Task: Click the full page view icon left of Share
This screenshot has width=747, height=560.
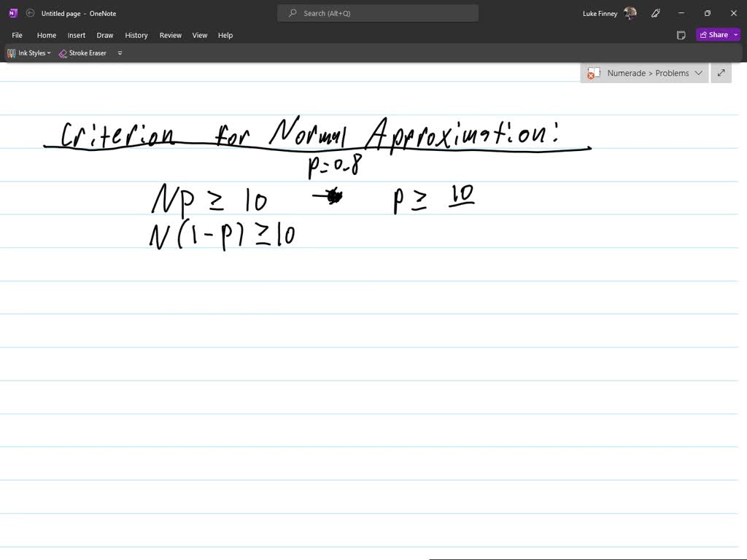Action: click(681, 34)
